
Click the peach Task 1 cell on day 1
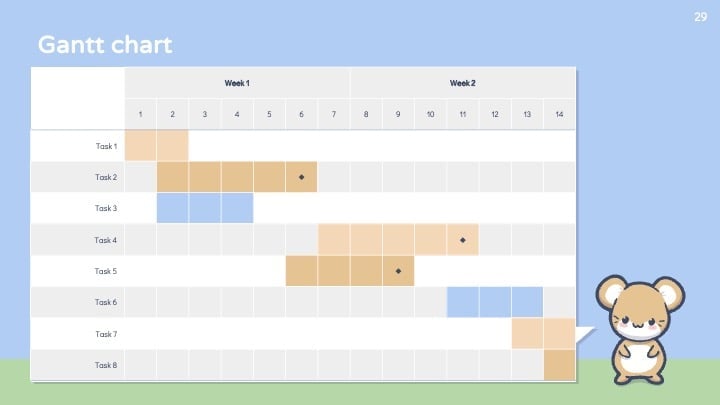click(141, 146)
